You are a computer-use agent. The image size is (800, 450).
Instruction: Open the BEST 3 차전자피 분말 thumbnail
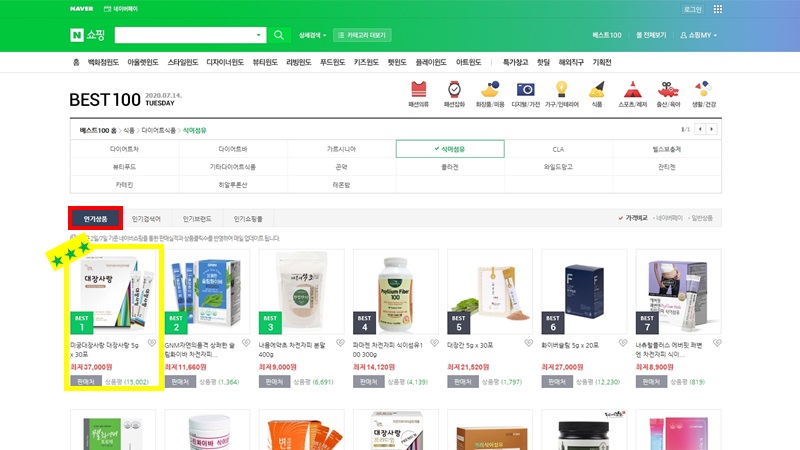click(302, 292)
